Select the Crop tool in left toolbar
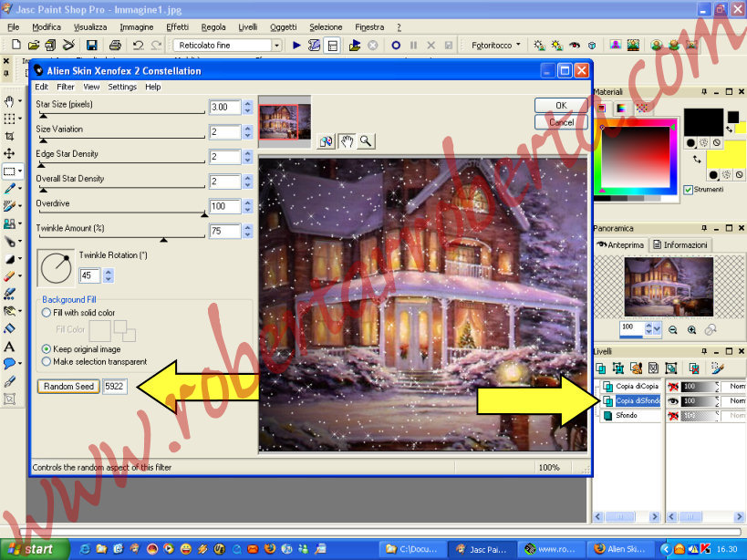Screen dimensions: 747x560 coord(9,136)
